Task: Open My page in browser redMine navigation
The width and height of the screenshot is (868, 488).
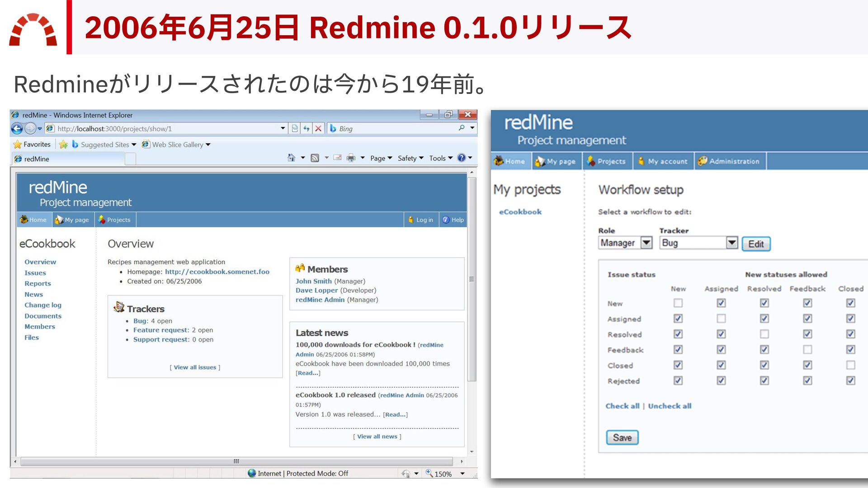Action: (72, 220)
